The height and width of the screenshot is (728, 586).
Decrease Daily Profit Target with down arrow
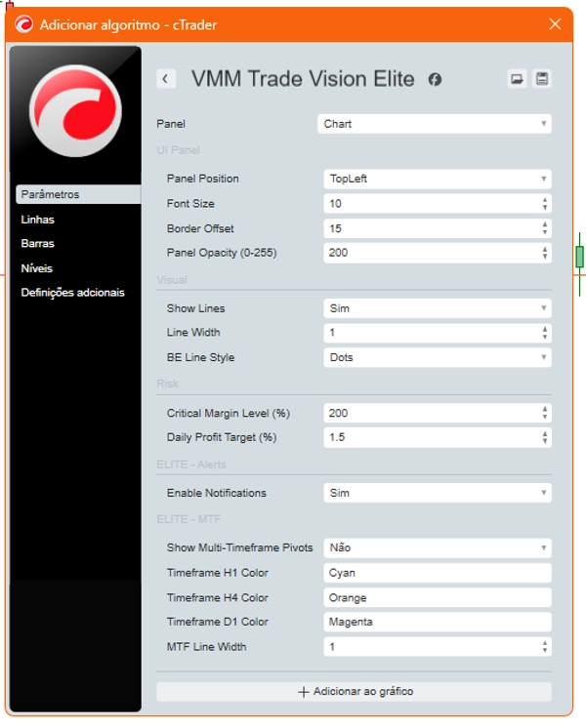[x=545, y=441]
